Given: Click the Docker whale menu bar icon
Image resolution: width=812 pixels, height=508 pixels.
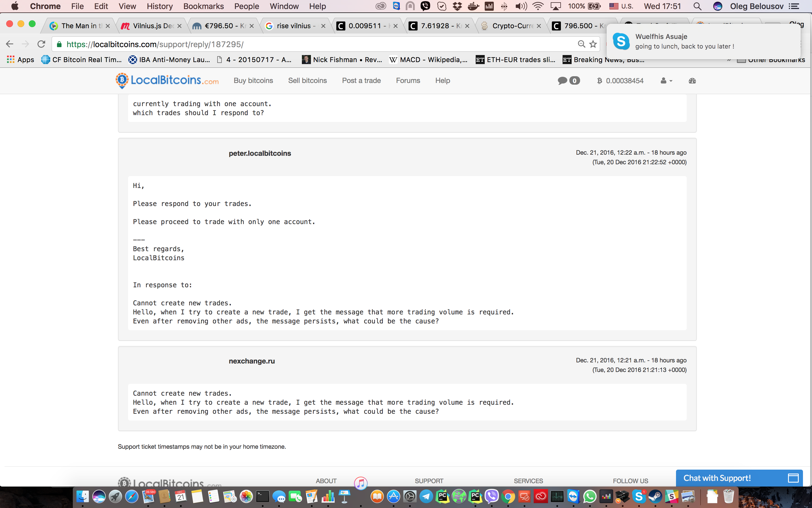Looking at the screenshot, I should (473, 6).
